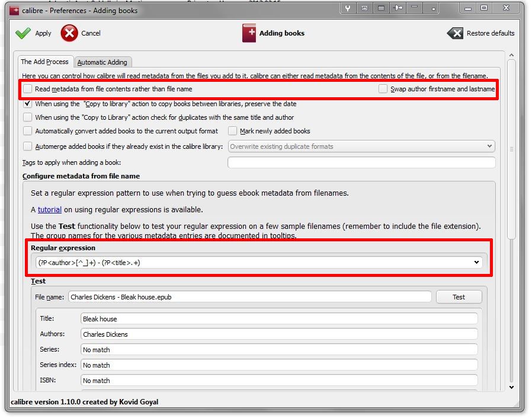This screenshot has width=532, height=418.
Task: Click the dotted grid title bar icon
Action: pyautogui.click(x=381, y=8)
